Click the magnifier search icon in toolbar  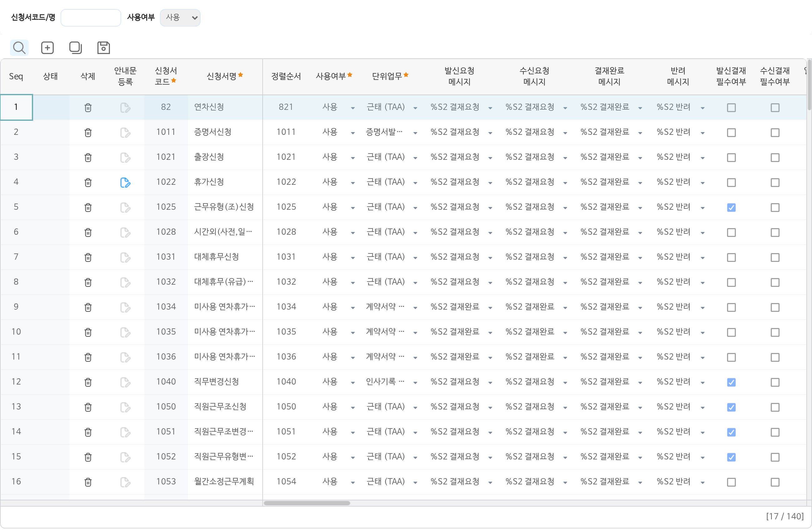pyautogui.click(x=19, y=48)
